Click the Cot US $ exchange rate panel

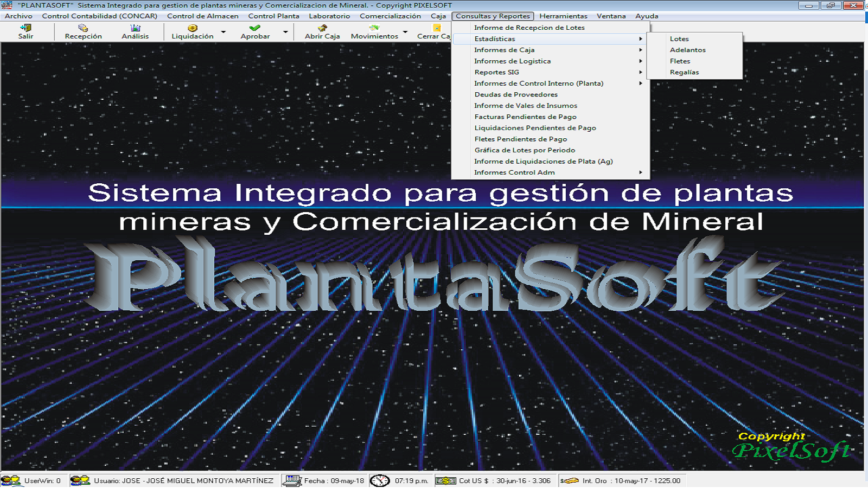coord(496,480)
